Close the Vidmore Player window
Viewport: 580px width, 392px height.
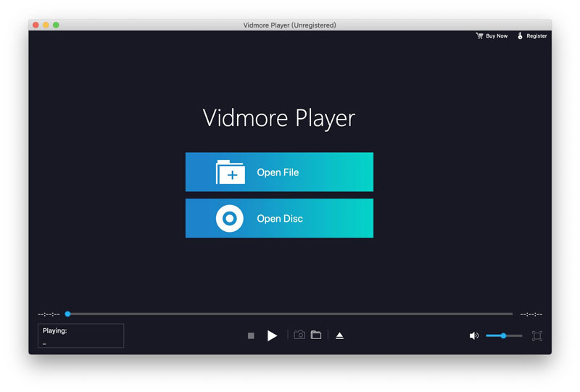click(x=36, y=25)
